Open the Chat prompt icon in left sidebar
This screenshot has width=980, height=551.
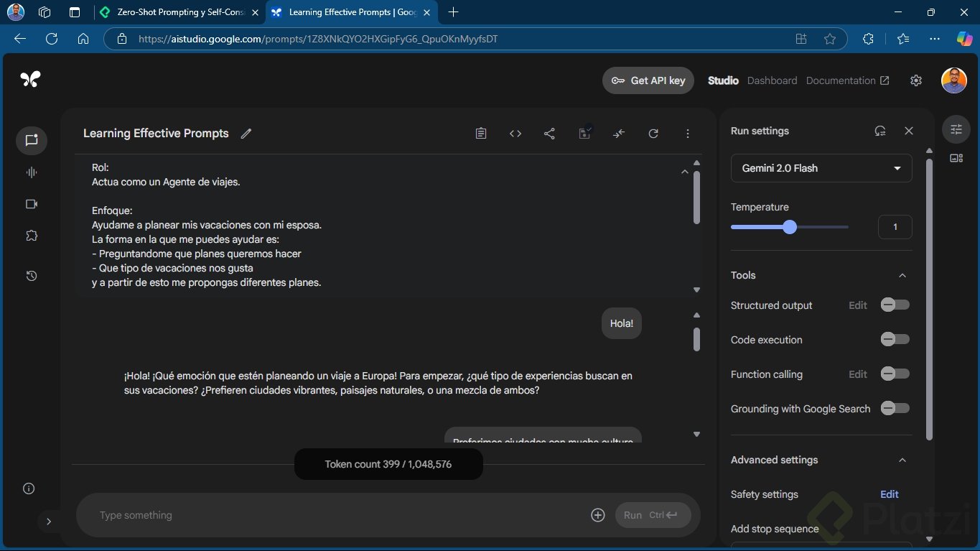click(x=32, y=140)
